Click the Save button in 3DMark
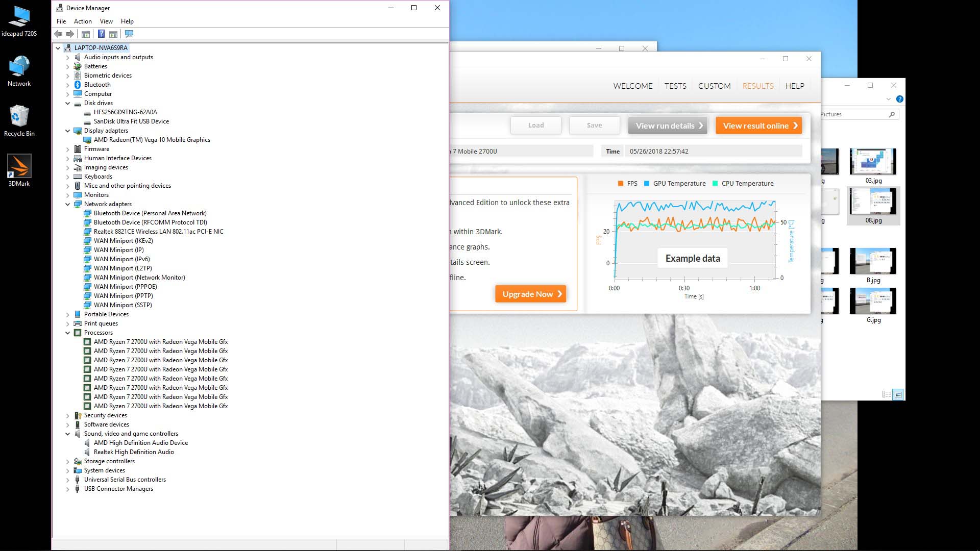The height and width of the screenshot is (551, 980). click(595, 126)
